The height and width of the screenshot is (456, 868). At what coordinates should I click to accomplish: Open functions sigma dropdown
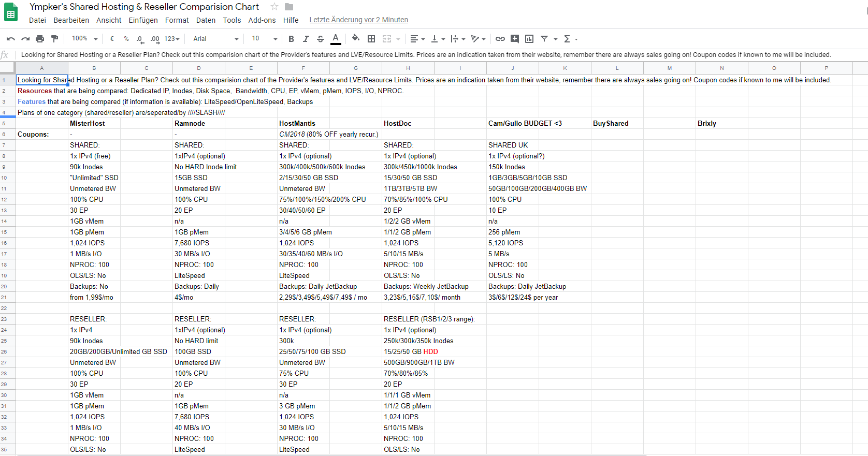(570, 39)
